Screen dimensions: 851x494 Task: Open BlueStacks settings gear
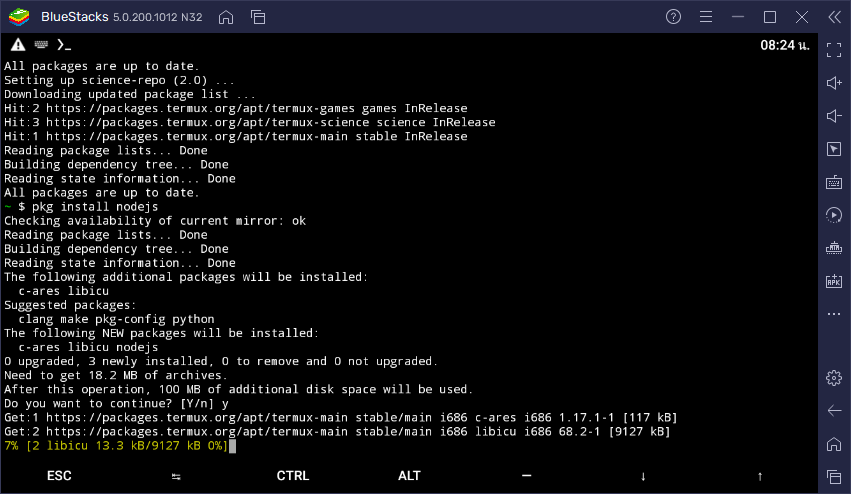pos(834,378)
